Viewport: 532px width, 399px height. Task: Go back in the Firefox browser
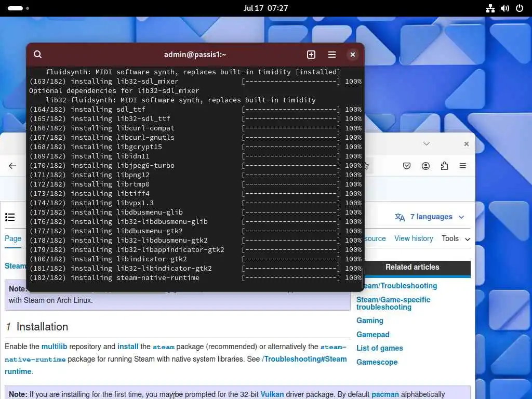[x=12, y=166]
